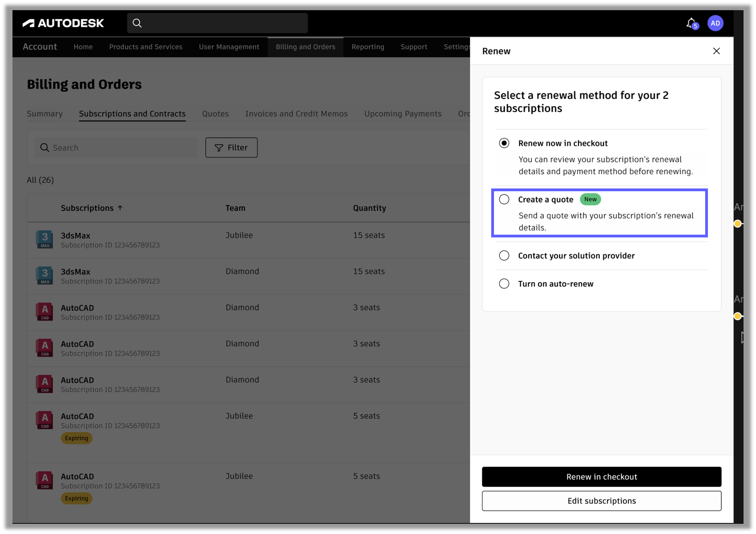Viewport: 756px width, 534px height.
Task: Click the All (26) count label
Action: tap(40, 180)
